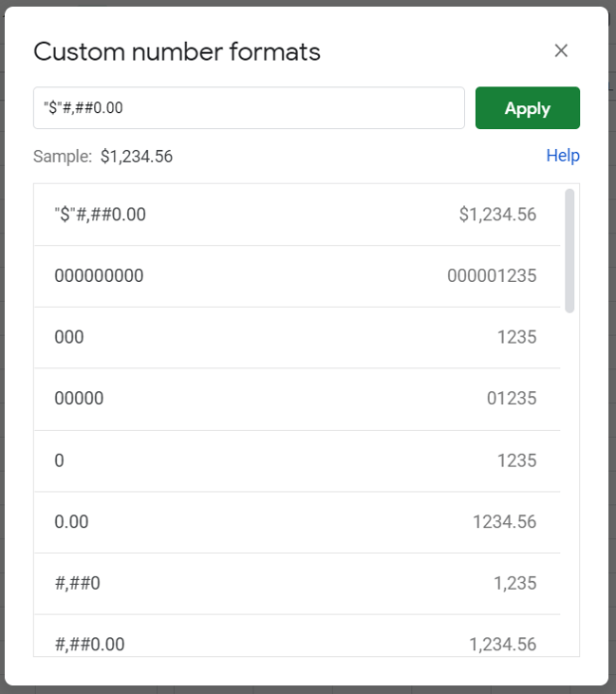616x694 pixels.
Task: Choose the 000000000 format pattern
Action: (x=99, y=276)
